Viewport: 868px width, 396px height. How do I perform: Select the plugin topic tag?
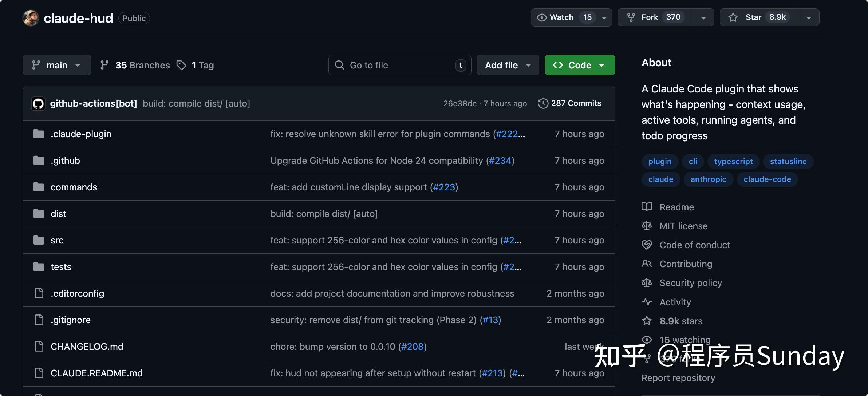(660, 161)
